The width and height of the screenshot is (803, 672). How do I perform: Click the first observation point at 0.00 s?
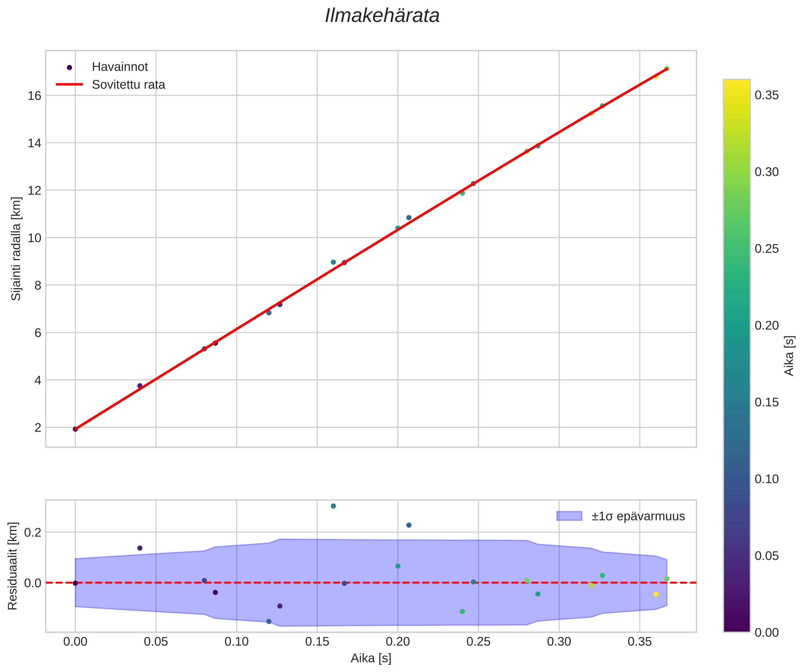[x=75, y=429]
